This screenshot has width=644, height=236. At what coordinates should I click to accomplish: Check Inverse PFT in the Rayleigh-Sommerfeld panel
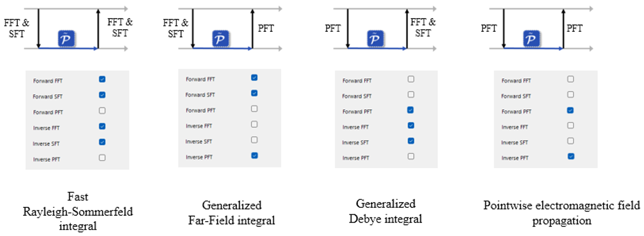coord(102,158)
